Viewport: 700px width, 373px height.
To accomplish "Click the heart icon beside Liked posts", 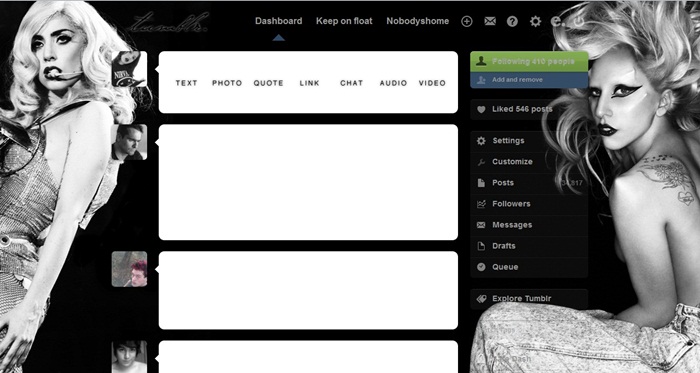I will [481, 109].
